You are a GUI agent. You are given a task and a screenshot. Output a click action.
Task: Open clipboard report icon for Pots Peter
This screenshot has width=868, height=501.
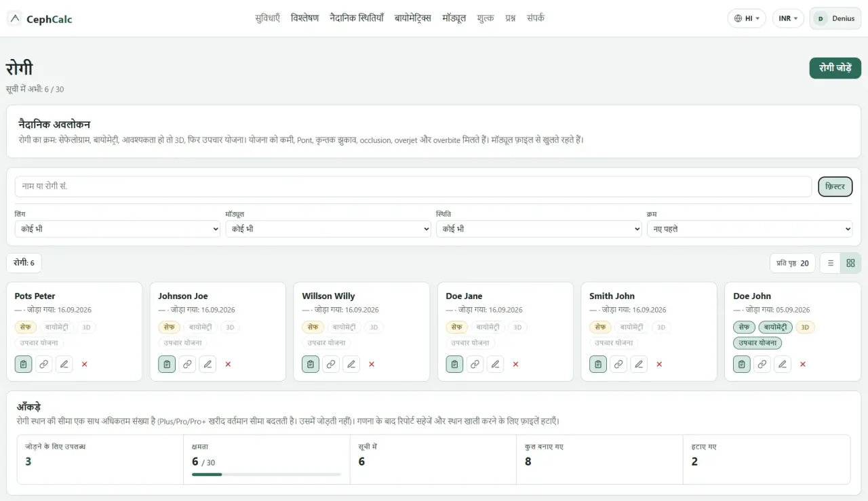pos(23,364)
